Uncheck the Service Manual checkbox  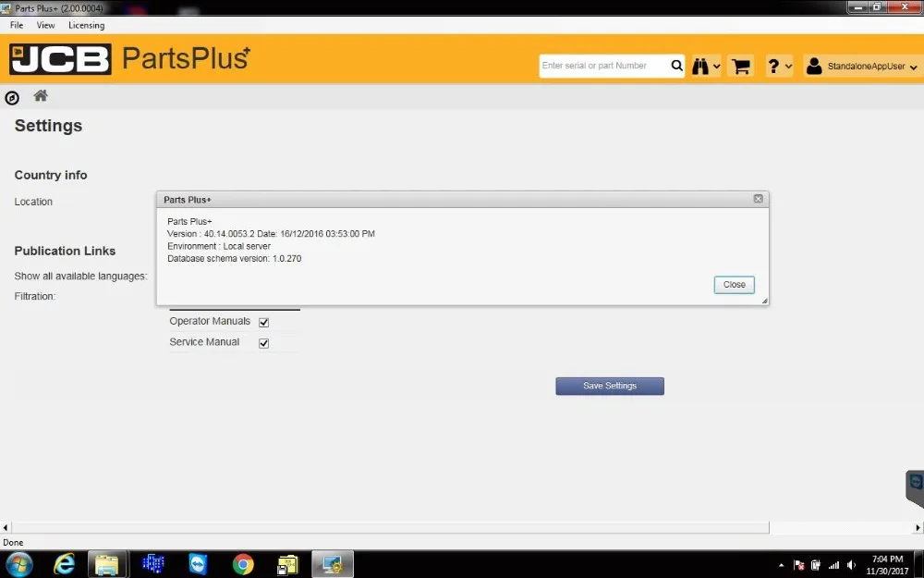(264, 343)
